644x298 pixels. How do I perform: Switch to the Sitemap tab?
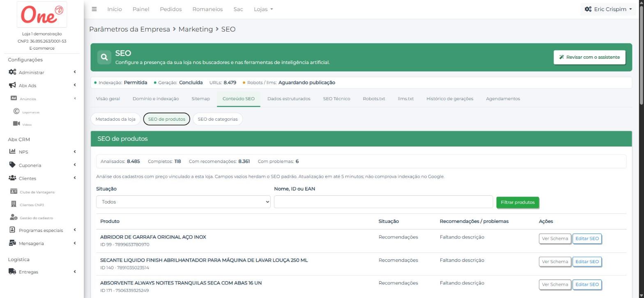click(200, 99)
